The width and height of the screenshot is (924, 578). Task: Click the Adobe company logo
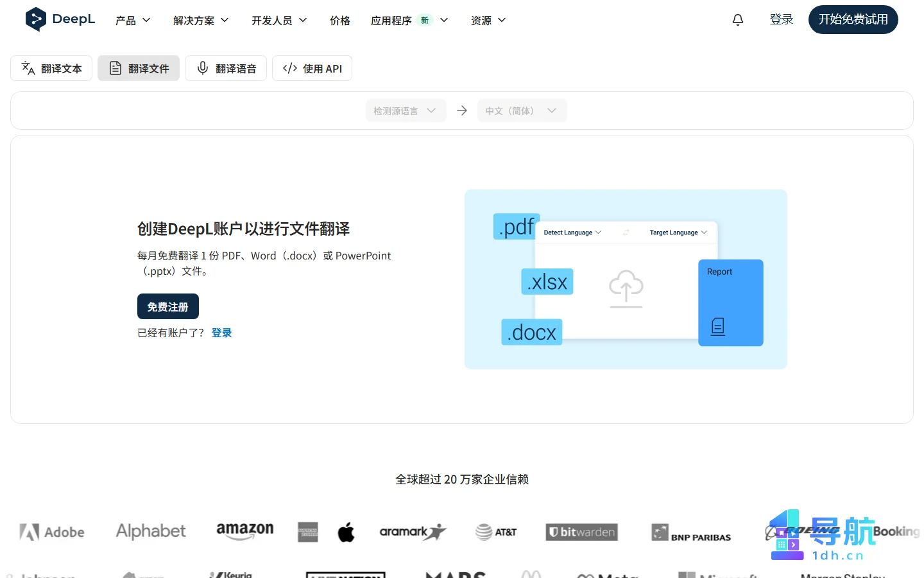pos(52,532)
